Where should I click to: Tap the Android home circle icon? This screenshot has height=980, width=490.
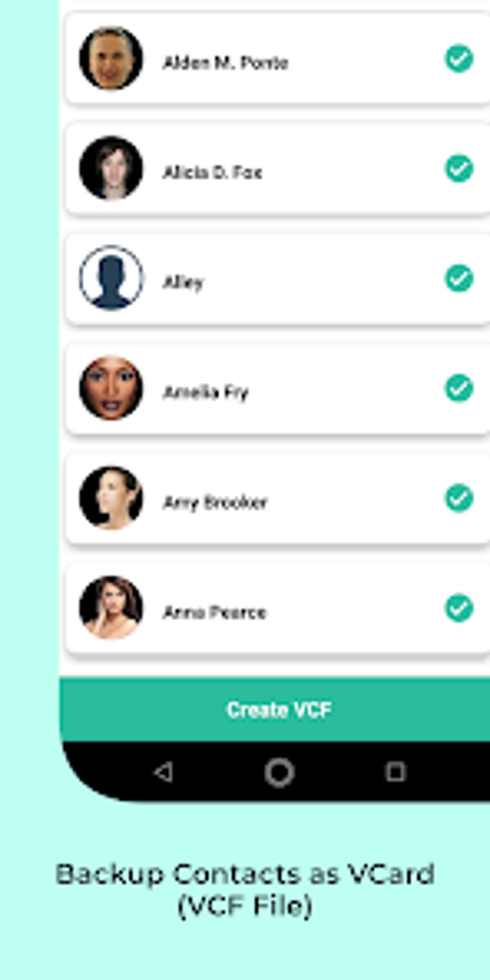tap(279, 772)
